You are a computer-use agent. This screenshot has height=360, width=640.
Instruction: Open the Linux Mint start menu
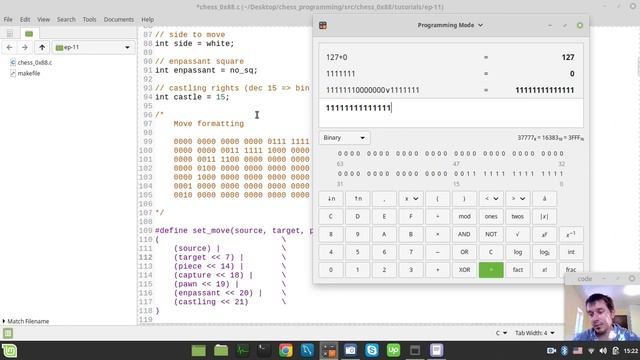[9, 351]
